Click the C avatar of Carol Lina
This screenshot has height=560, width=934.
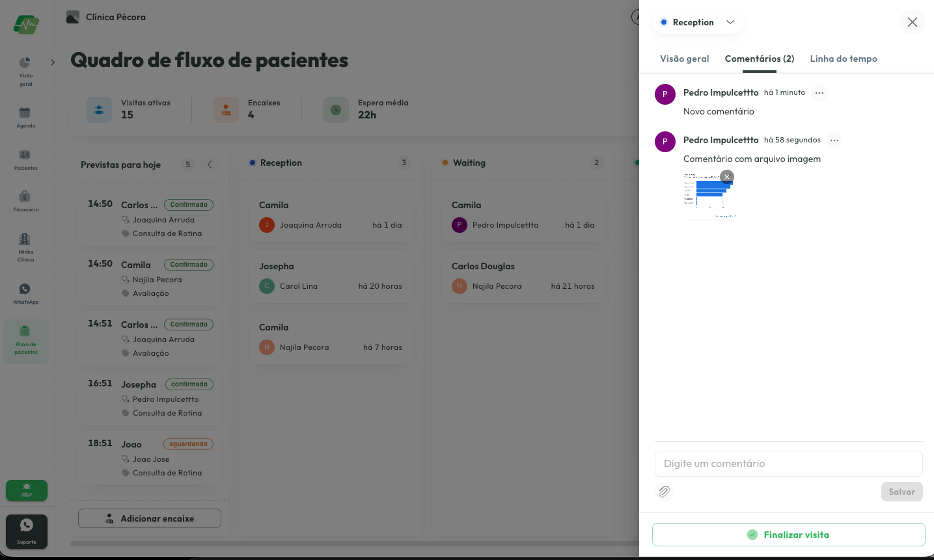(x=267, y=286)
